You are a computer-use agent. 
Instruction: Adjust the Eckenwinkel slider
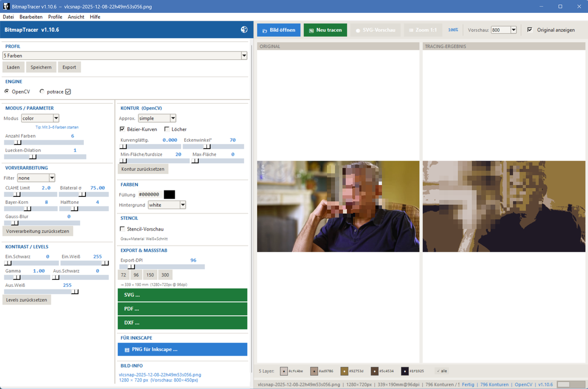click(213, 147)
